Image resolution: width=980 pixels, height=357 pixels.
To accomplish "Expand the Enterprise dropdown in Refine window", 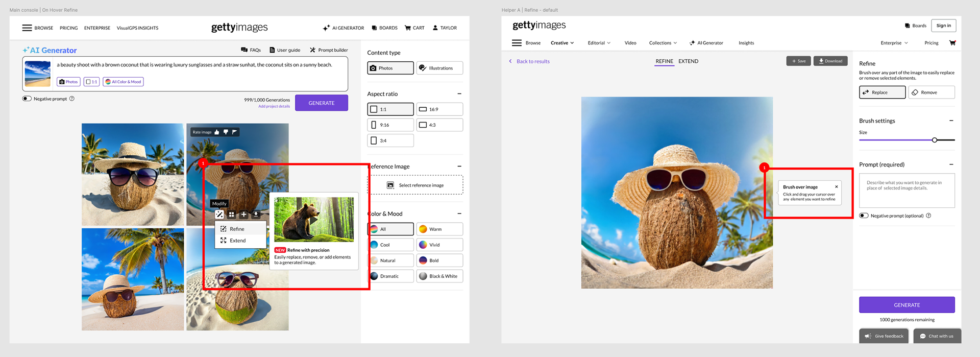I will tap(894, 43).
